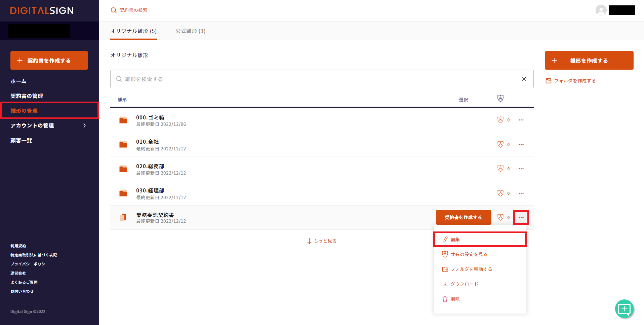Click share shield icon for 010.全社
This screenshot has height=325, width=644.
point(500,144)
